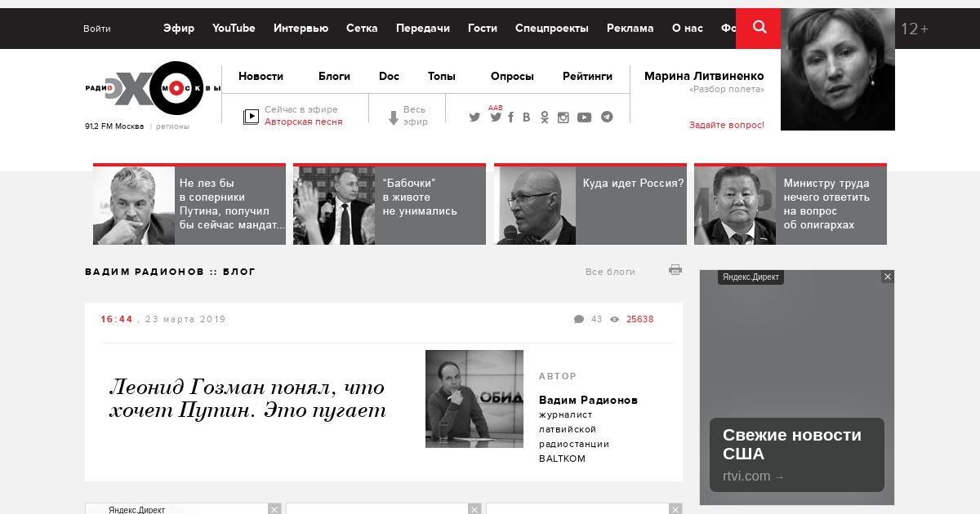Click the rtvi.com ad link

tap(753, 476)
